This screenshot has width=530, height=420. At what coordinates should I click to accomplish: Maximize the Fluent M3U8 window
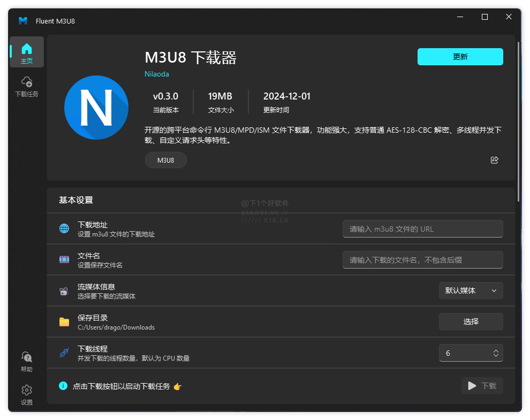click(x=484, y=17)
